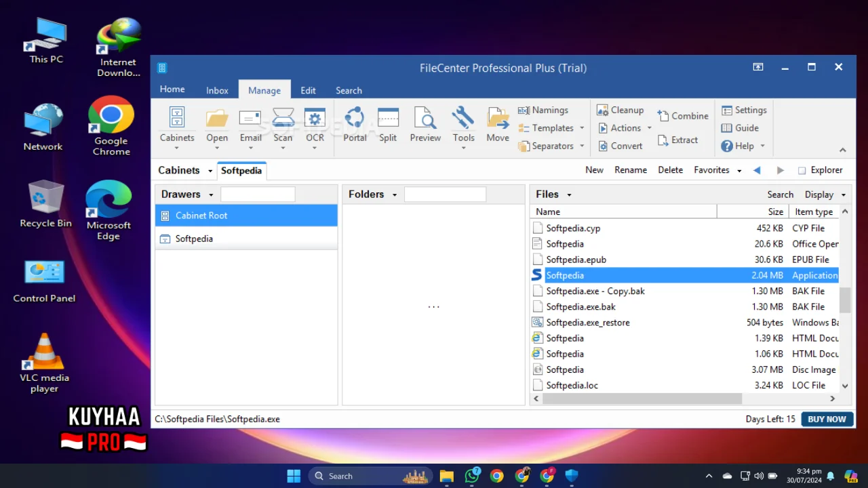This screenshot has width=868, height=488.
Task: Navigate back with the blue arrow
Action: [757, 170]
